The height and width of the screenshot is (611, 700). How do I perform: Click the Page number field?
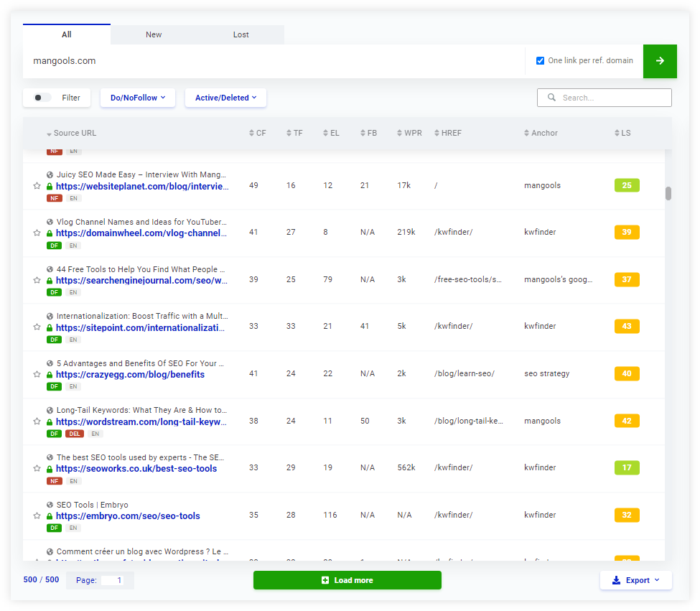pos(111,580)
